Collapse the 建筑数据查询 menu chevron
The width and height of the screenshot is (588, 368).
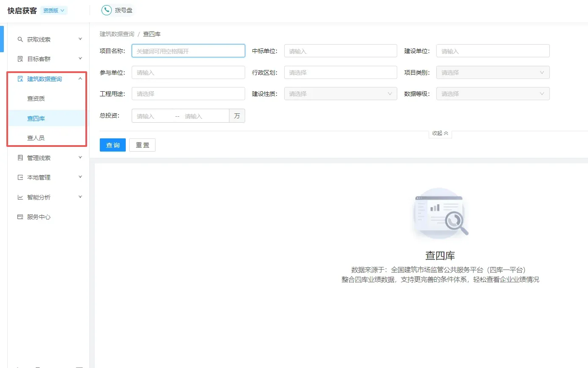click(x=80, y=79)
